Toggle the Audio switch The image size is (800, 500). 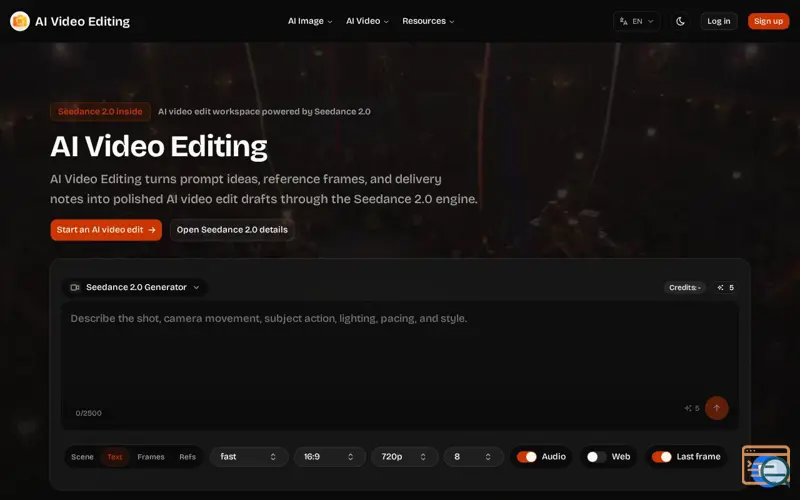[x=527, y=457]
